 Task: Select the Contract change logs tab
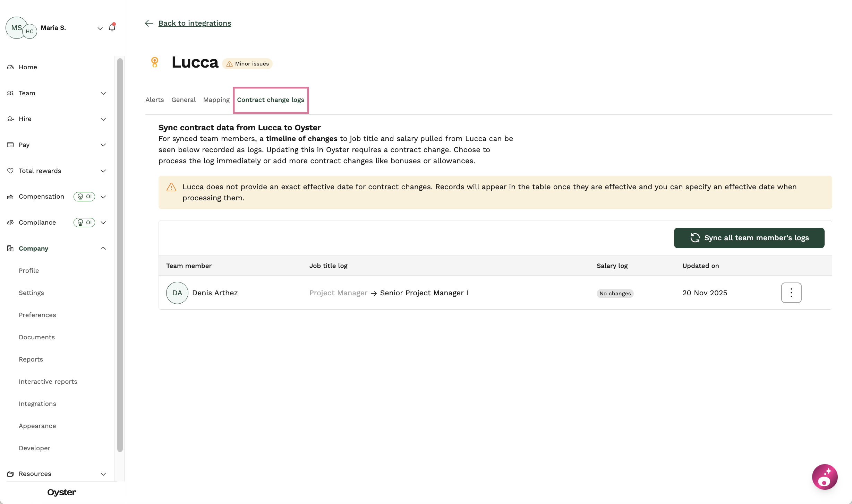point(271,100)
